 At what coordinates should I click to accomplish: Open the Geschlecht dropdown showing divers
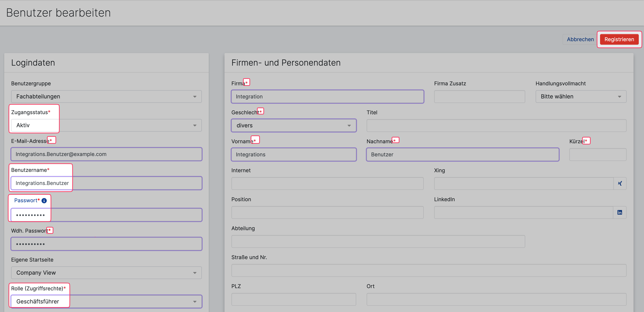[294, 125]
